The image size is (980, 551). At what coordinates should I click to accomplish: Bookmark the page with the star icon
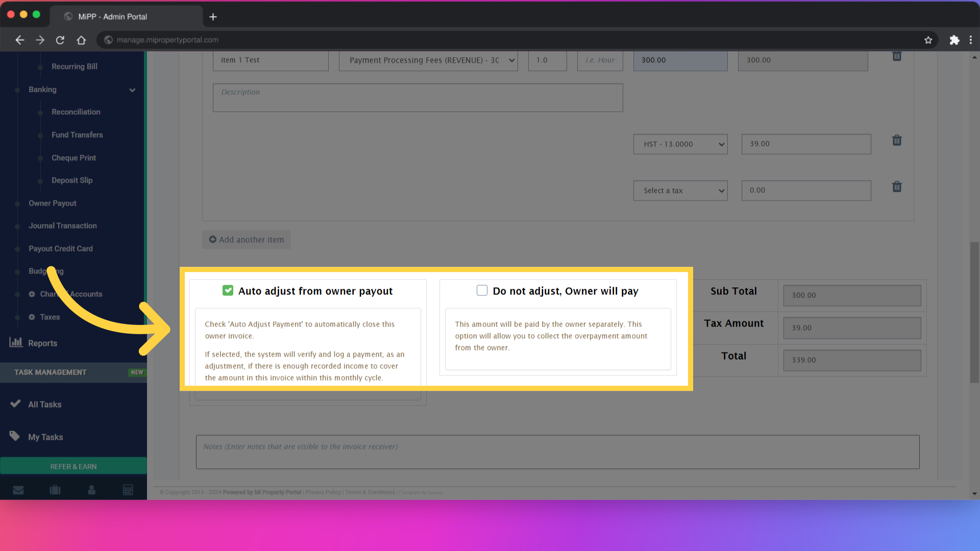[928, 40]
